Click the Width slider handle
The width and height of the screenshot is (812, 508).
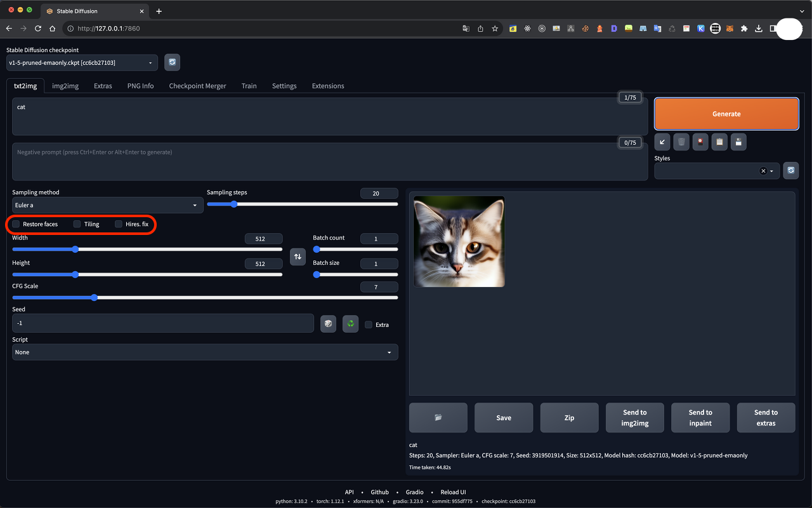point(75,249)
